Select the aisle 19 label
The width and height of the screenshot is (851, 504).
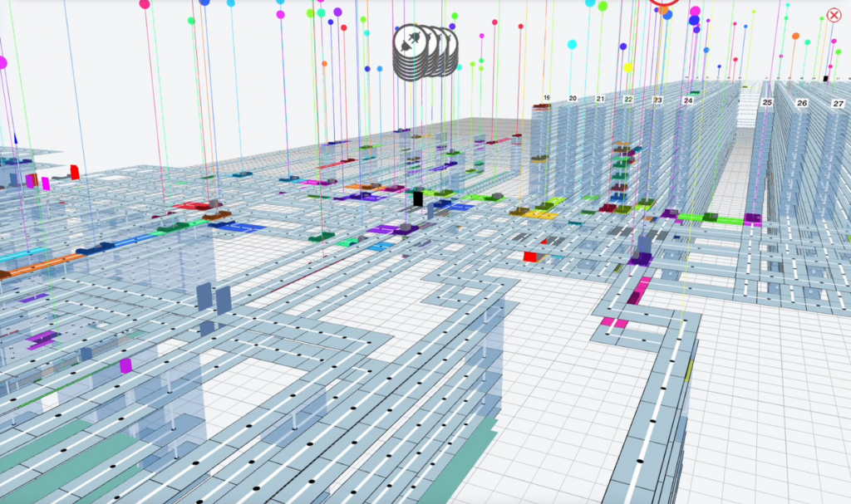pyautogui.click(x=547, y=98)
